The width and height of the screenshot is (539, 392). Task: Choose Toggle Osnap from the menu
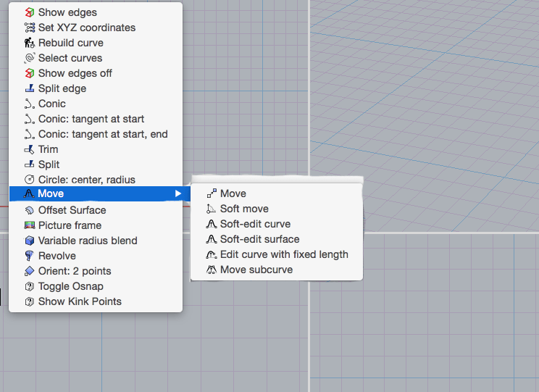96,286
